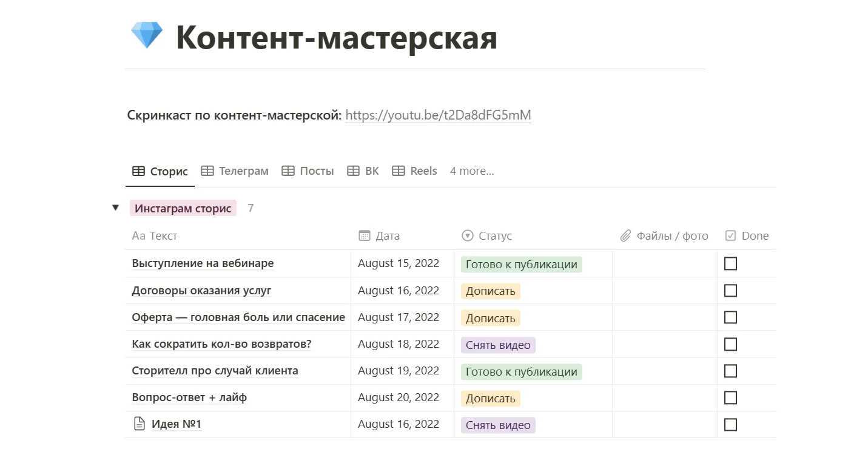Open the youtu.be screencast link

click(438, 115)
